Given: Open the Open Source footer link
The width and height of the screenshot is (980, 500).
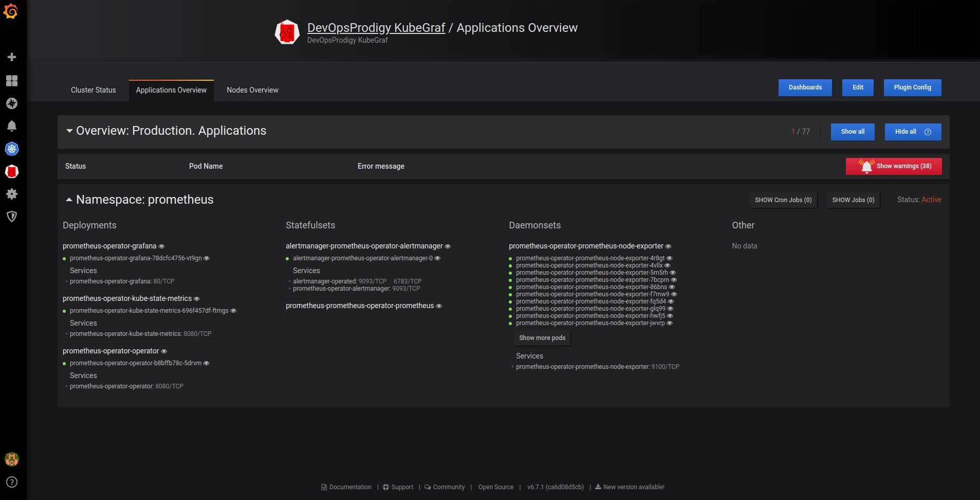Looking at the screenshot, I should pyautogui.click(x=496, y=487).
